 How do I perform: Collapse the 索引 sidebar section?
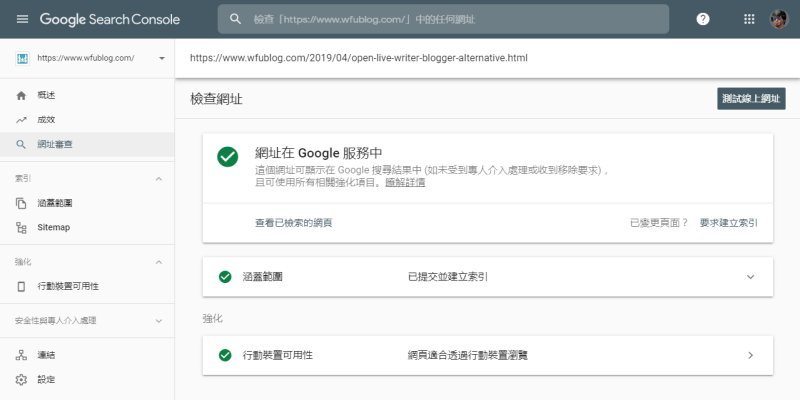pyautogui.click(x=159, y=179)
